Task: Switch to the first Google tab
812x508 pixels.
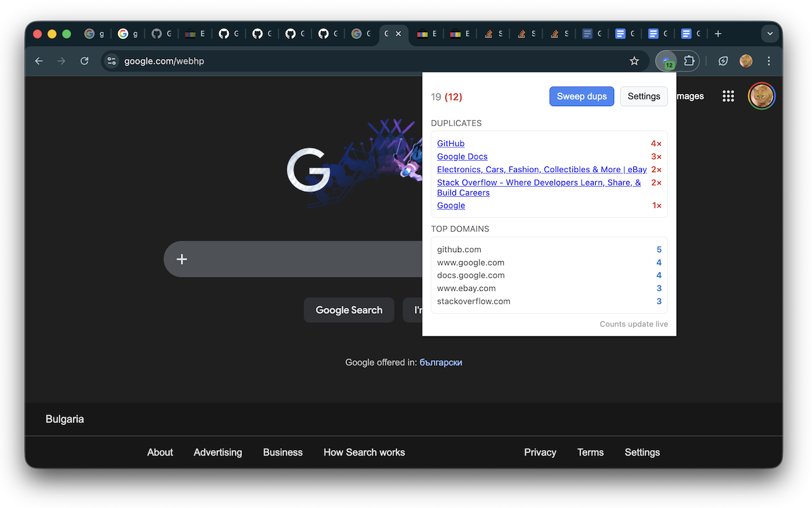Action: (x=94, y=34)
